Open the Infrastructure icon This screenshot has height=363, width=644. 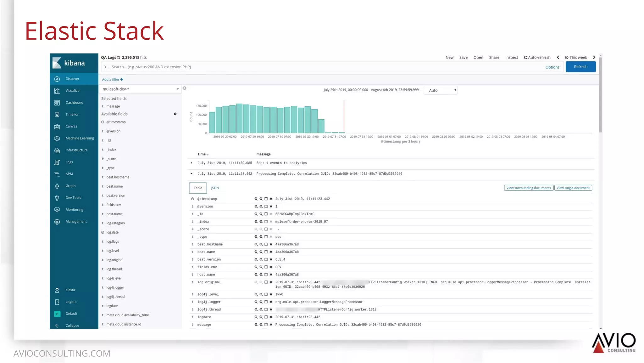(x=57, y=150)
